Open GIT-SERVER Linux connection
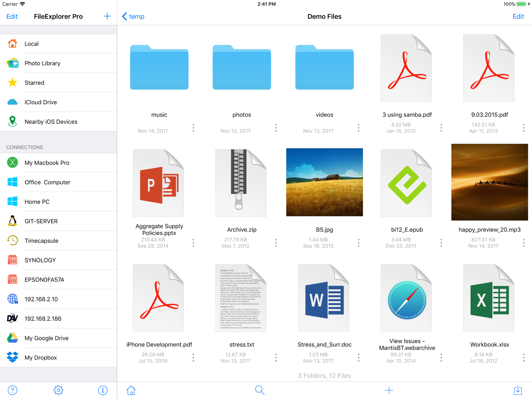 pyautogui.click(x=58, y=221)
